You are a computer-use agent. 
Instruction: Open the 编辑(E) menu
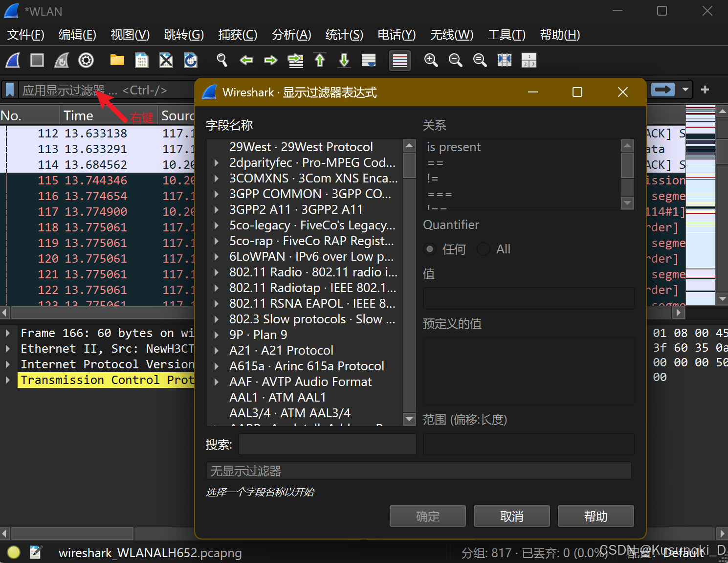(77, 35)
